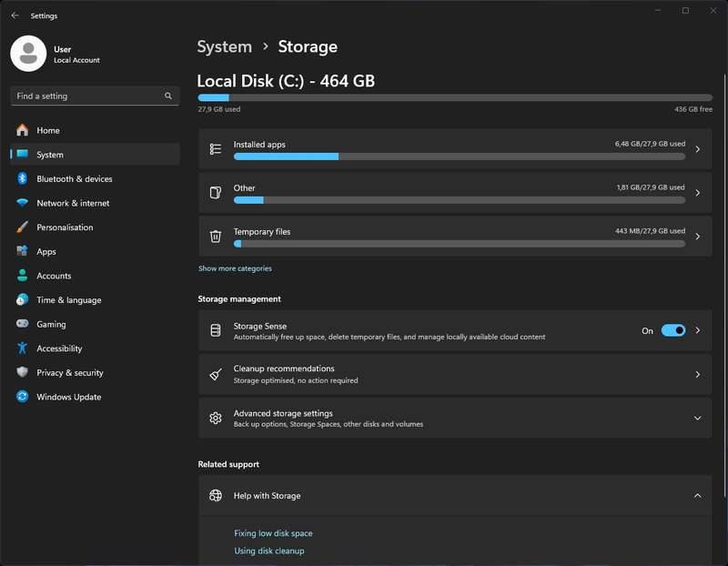Viewport: 728px width, 566px height.
Task: Select Gaming in the sidebar
Action: click(x=95, y=324)
